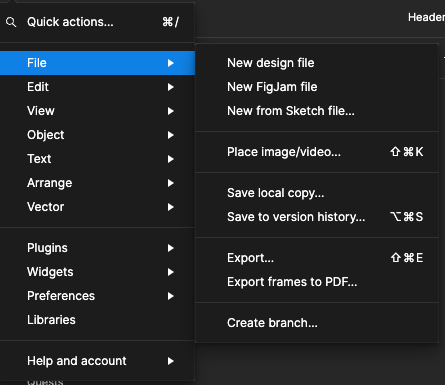
Task: Expand the Vector submenu arrow
Action: point(171,207)
